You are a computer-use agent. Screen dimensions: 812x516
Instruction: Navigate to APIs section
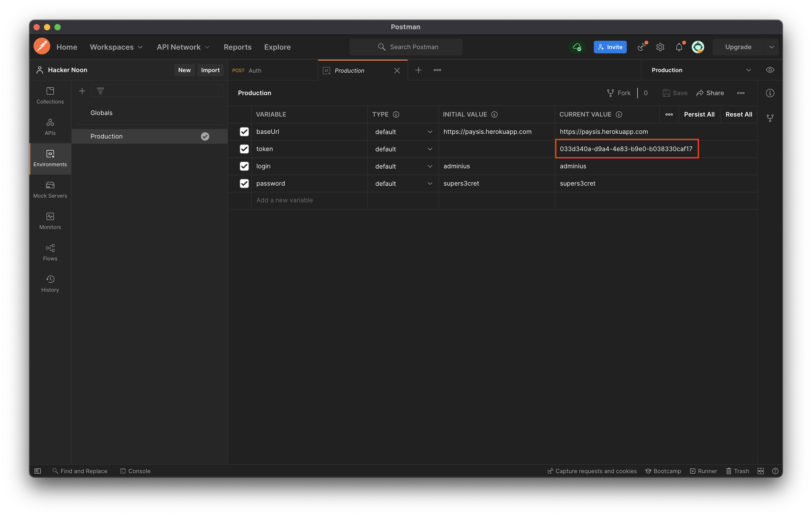click(x=50, y=127)
